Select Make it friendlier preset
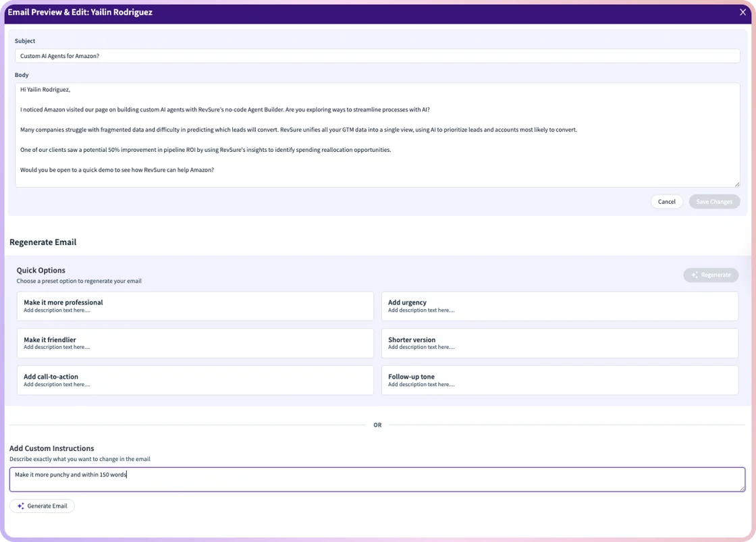 tap(195, 344)
